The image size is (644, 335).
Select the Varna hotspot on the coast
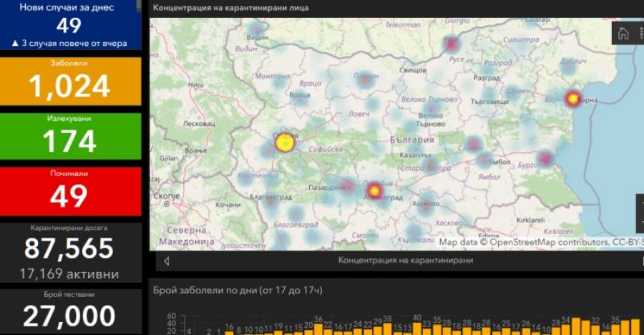point(572,99)
